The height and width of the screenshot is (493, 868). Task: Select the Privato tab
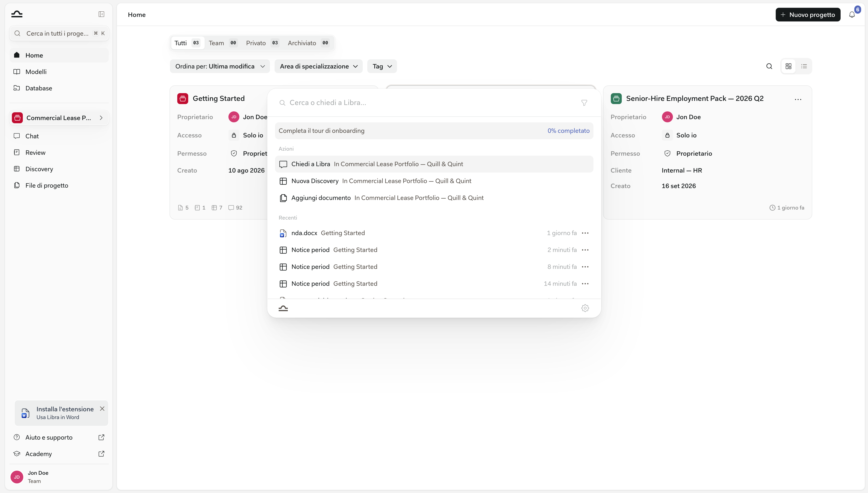262,43
